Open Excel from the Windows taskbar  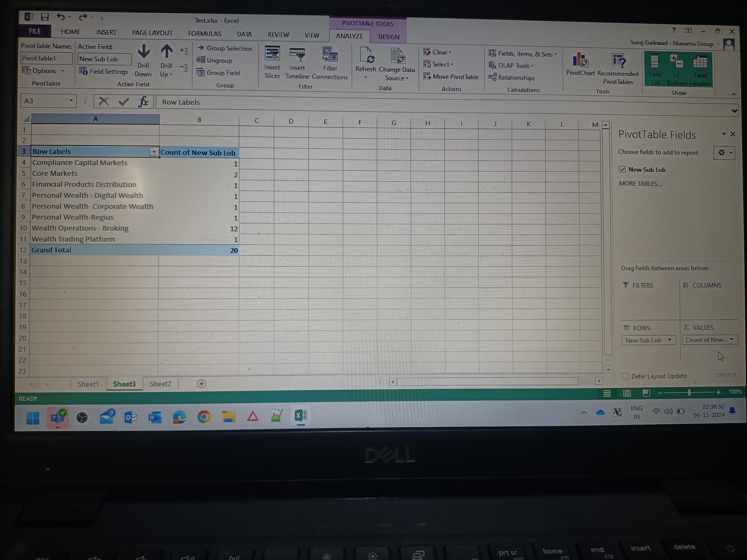tap(300, 416)
